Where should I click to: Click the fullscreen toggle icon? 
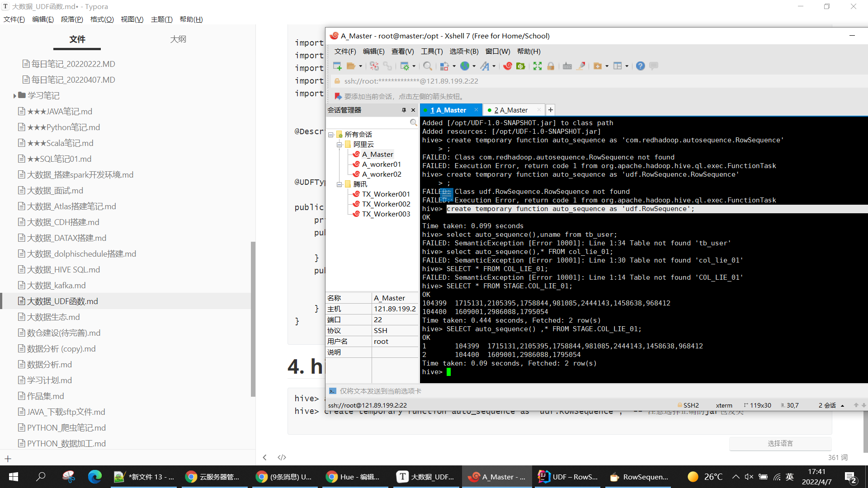pyautogui.click(x=537, y=66)
